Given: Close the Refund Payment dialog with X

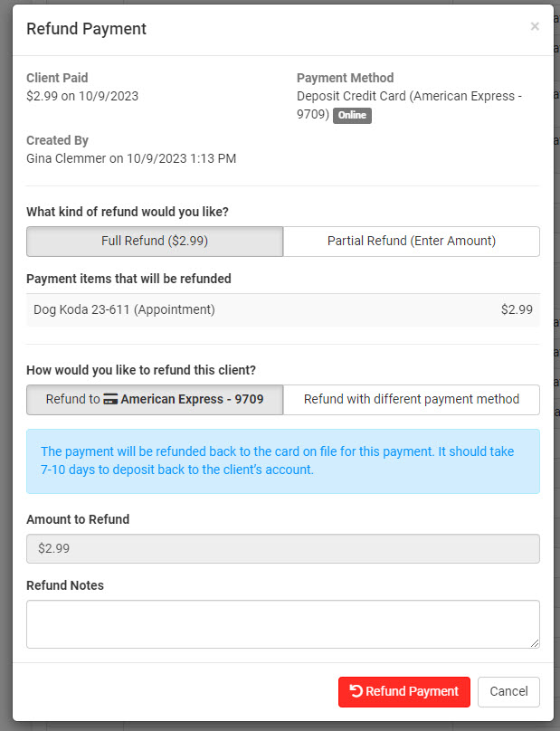Looking at the screenshot, I should (x=535, y=27).
